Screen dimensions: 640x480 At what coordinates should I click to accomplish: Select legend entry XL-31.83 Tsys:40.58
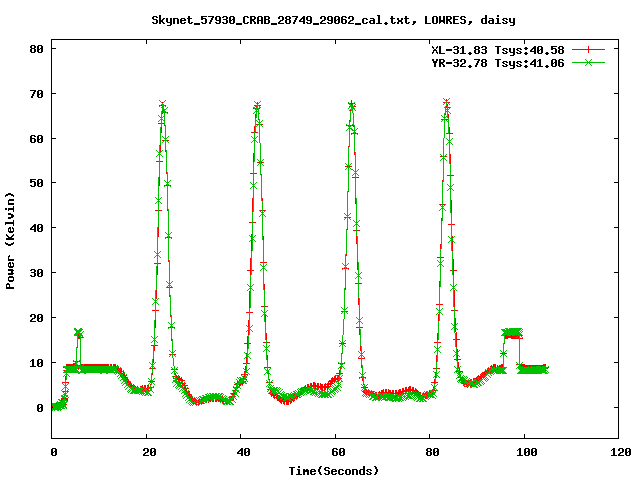pos(498,50)
